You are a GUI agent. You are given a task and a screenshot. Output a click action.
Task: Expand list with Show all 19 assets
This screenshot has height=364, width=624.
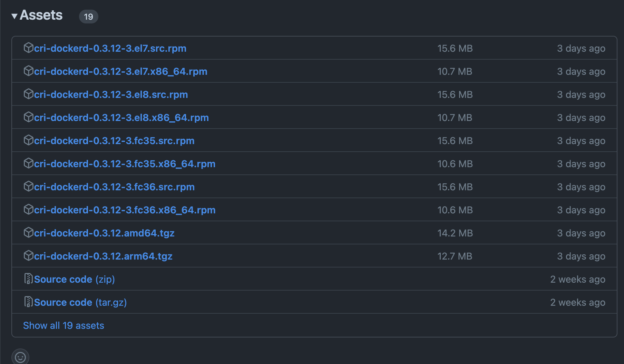tap(64, 325)
